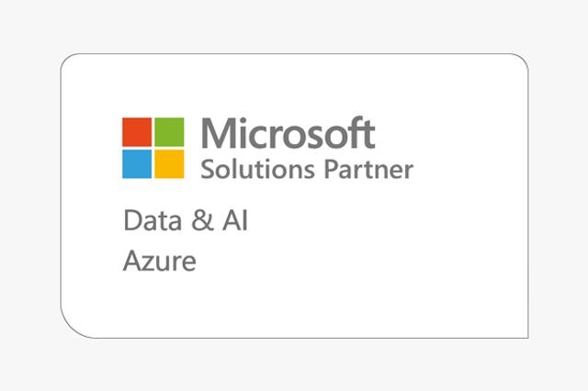Image resolution: width=588 pixels, height=391 pixels.
Task: Click the gray background left of the badge
Action: (x=29, y=195)
